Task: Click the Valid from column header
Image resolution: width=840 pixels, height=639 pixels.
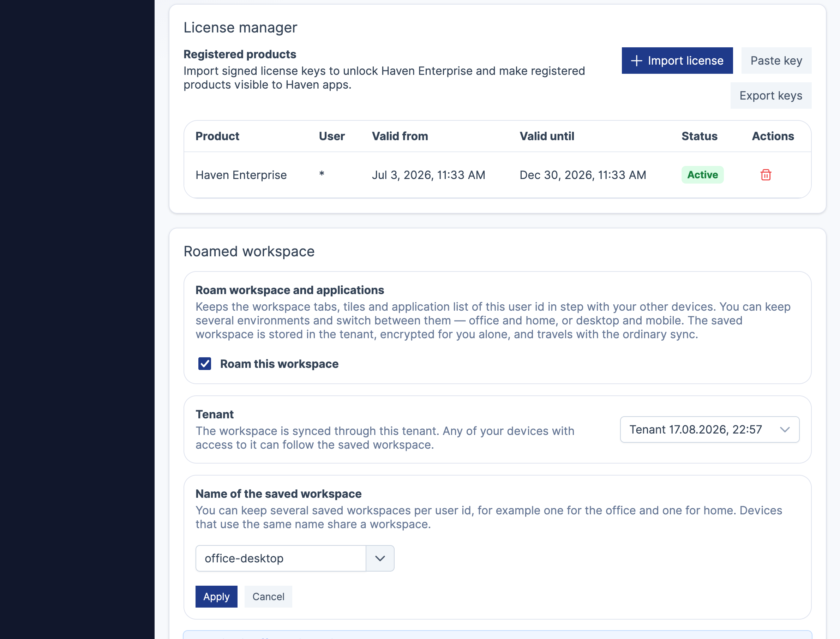Action: click(x=400, y=136)
